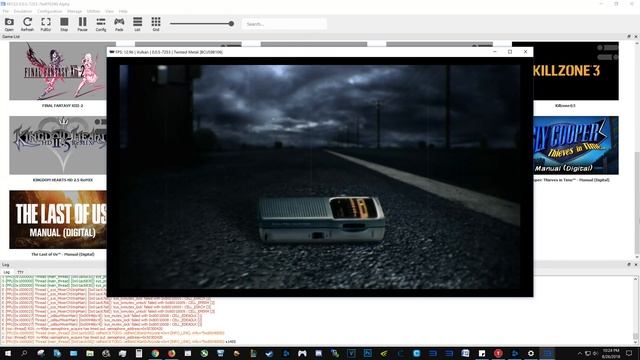Float the Log dock panel
This screenshot has width=640, height=360.
629,264
